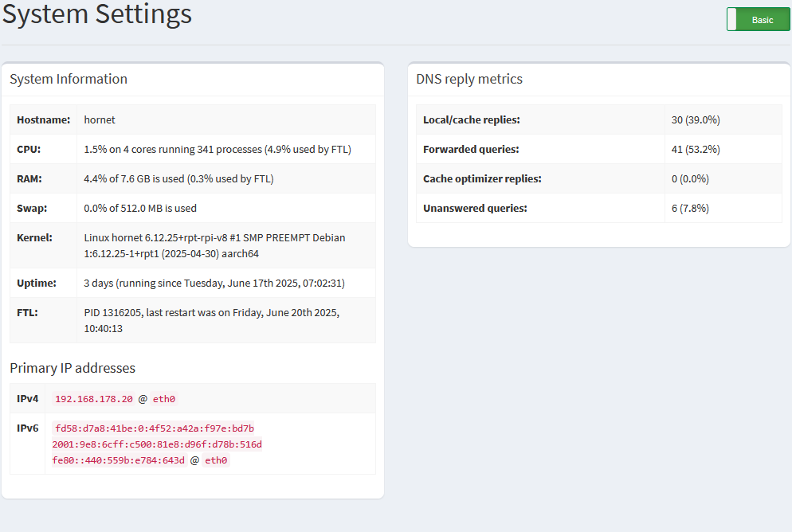
Task: Toggle the Basic/Expert settings switch
Action: [757, 20]
